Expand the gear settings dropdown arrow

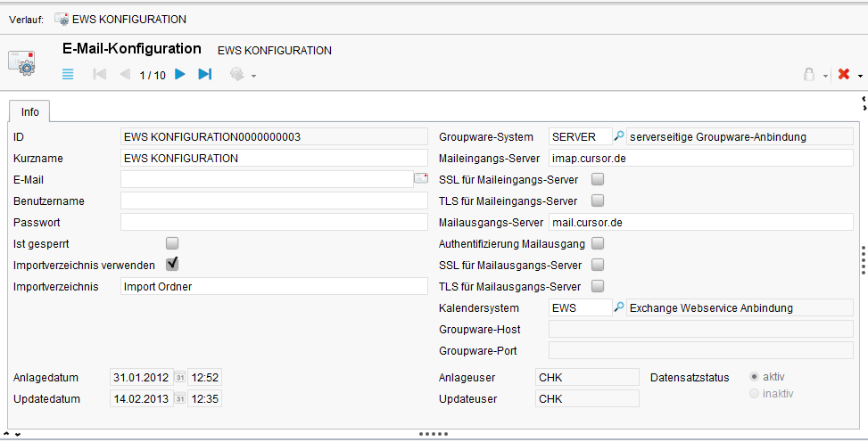(x=253, y=76)
